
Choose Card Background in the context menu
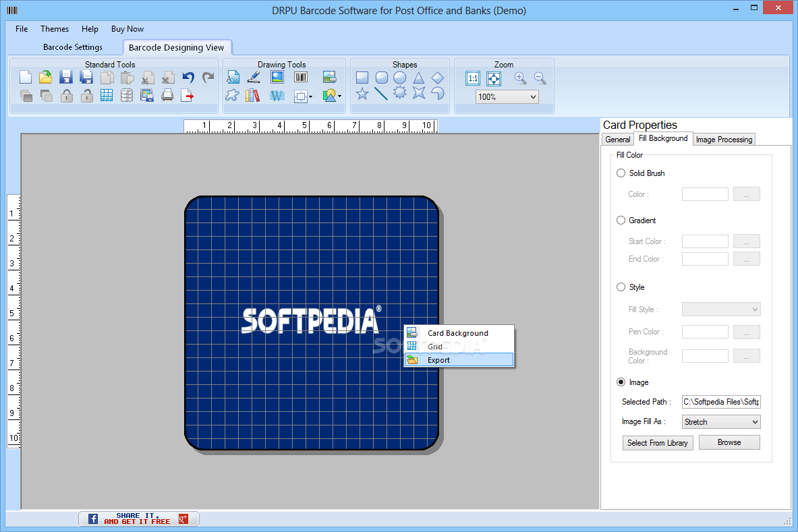tap(459, 333)
